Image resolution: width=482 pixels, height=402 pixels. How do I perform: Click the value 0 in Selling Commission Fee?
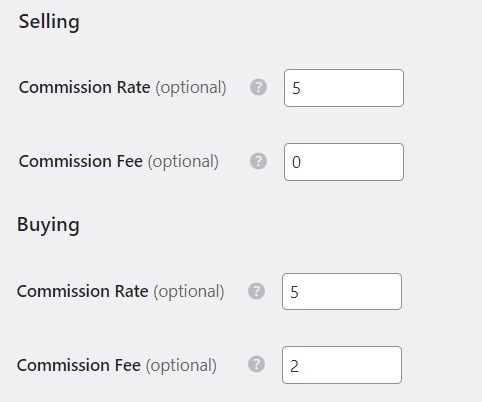(296, 162)
